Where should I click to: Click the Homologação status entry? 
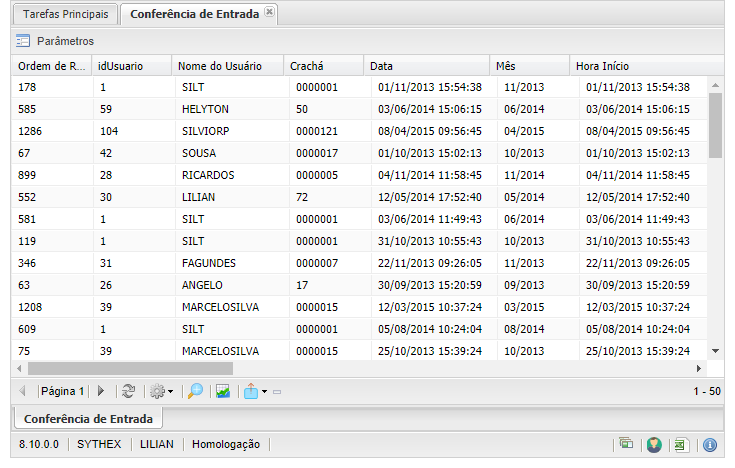tap(226, 444)
